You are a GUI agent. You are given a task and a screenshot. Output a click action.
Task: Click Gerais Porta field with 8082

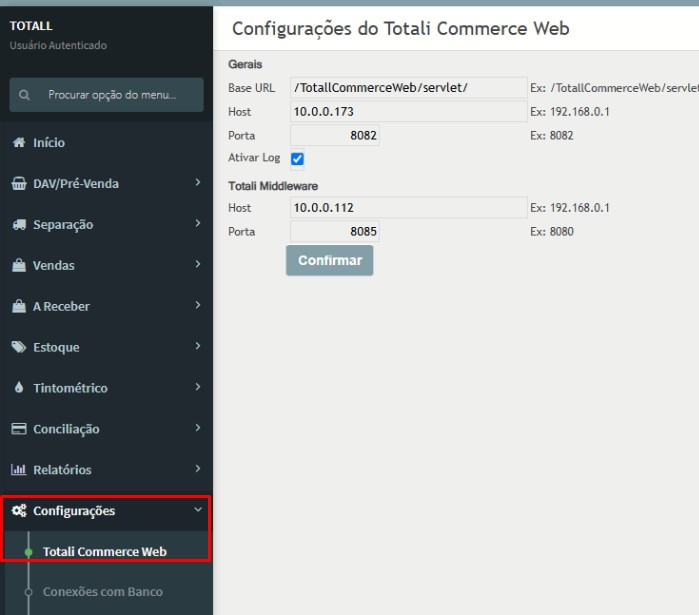(x=335, y=135)
